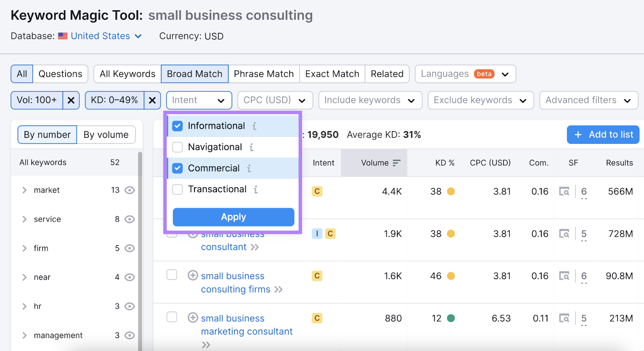This screenshot has width=644, height=351.
Task: Toggle visibility eye for service group
Action: point(130,219)
